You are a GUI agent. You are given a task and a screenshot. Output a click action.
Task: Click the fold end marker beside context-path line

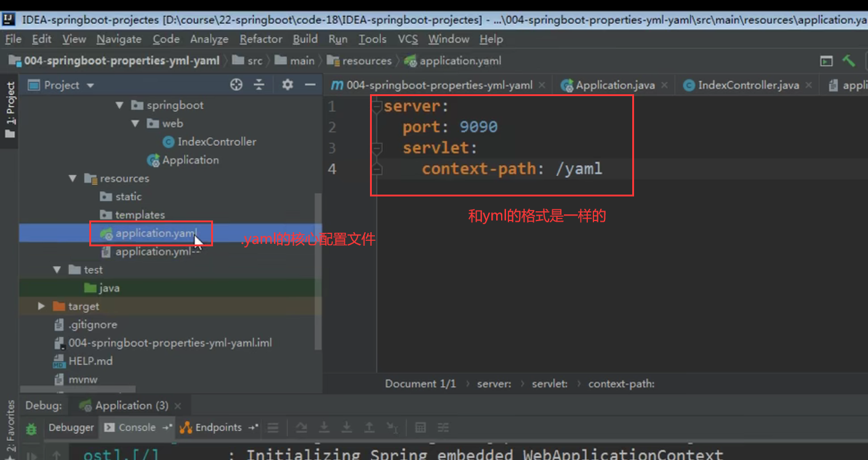(377, 169)
